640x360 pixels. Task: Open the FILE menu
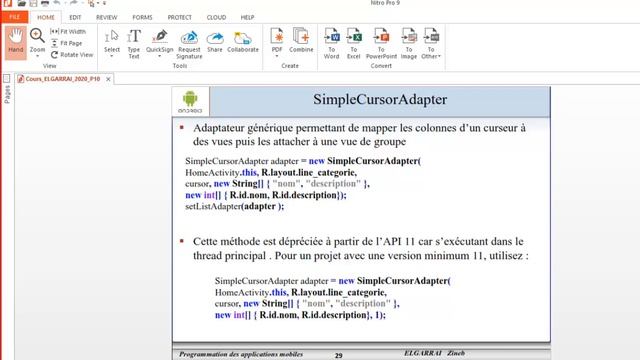(15, 17)
